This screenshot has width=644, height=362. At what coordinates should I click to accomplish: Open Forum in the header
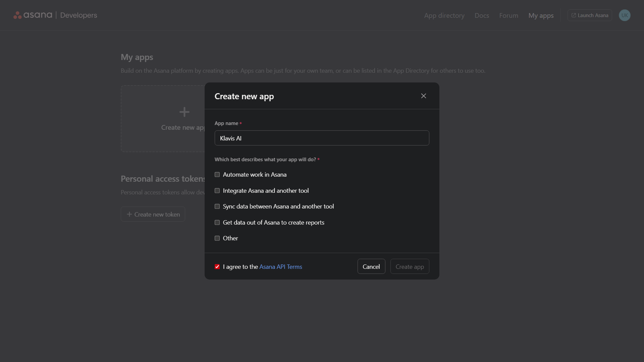click(x=508, y=15)
